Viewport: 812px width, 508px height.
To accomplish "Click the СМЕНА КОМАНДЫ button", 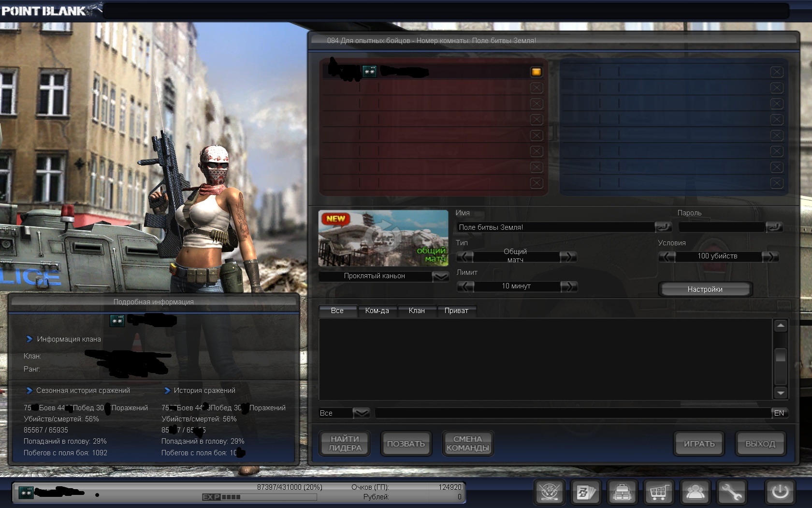I will [468, 444].
